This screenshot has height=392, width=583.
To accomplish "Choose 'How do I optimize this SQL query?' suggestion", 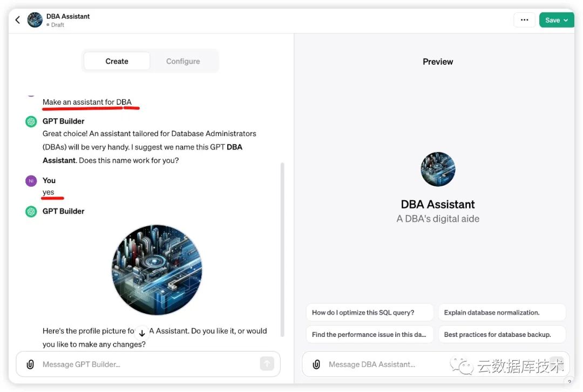I will (370, 313).
